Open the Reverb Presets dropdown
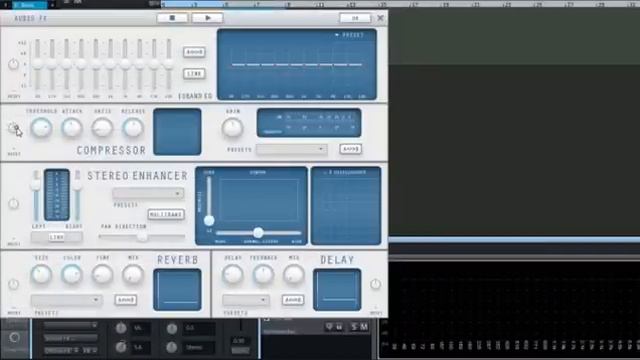This screenshot has height=360, width=640. [66, 300]
